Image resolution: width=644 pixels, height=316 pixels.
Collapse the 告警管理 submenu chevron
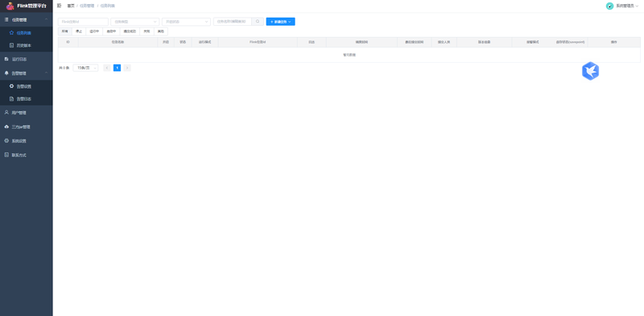[x=47, y=73]
